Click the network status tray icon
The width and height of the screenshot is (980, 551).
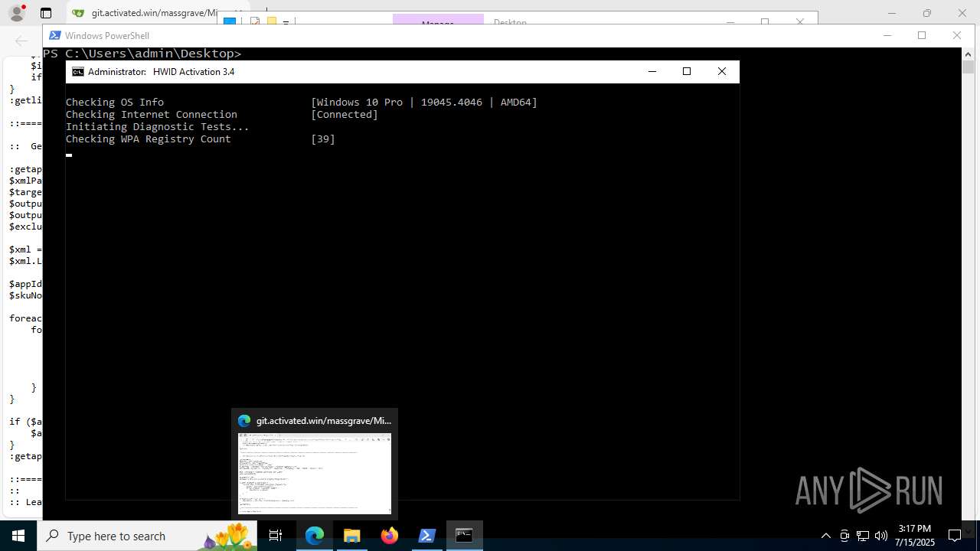coord(863,536)
